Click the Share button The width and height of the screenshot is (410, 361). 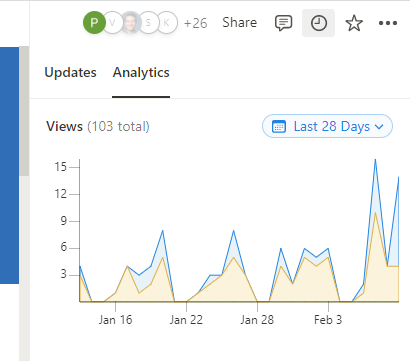coord(240,23)
